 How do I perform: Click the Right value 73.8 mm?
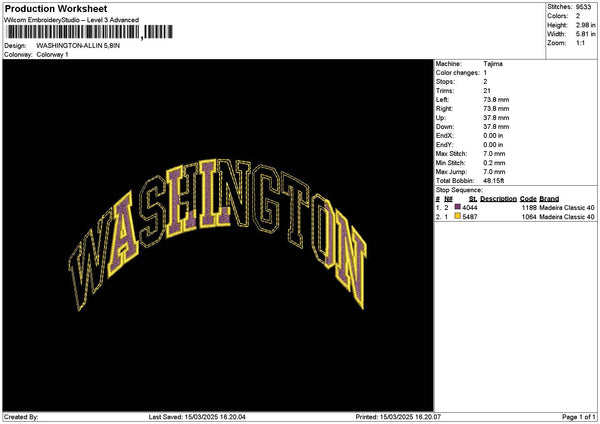click(496, 109)
